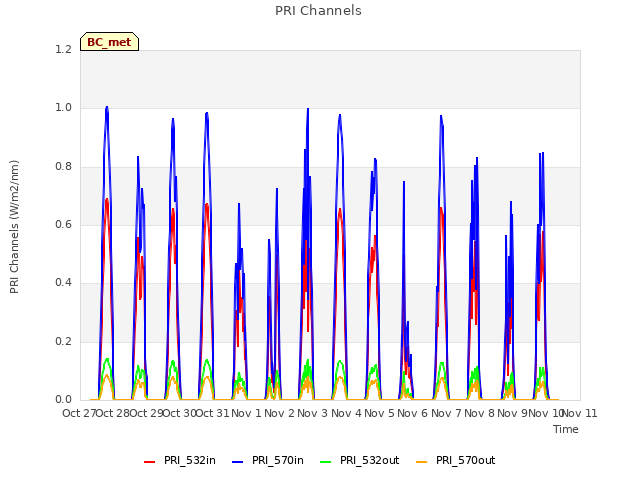Click the 0.4 y-axis tick label
640x480 pixels.
point(63,283)
